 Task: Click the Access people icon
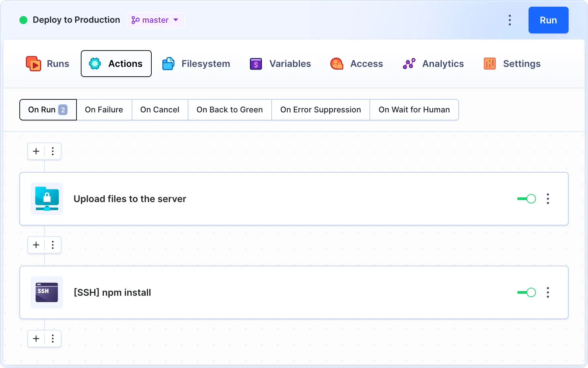coord(337,64)
